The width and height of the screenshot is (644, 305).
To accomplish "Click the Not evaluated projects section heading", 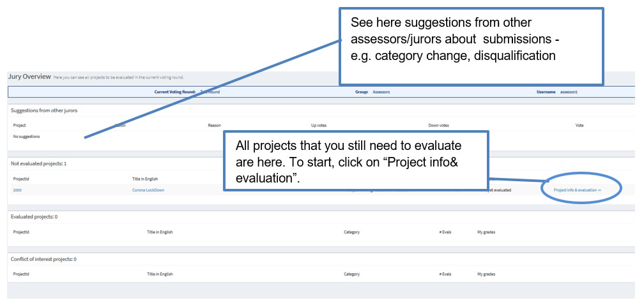I will 38,163.
